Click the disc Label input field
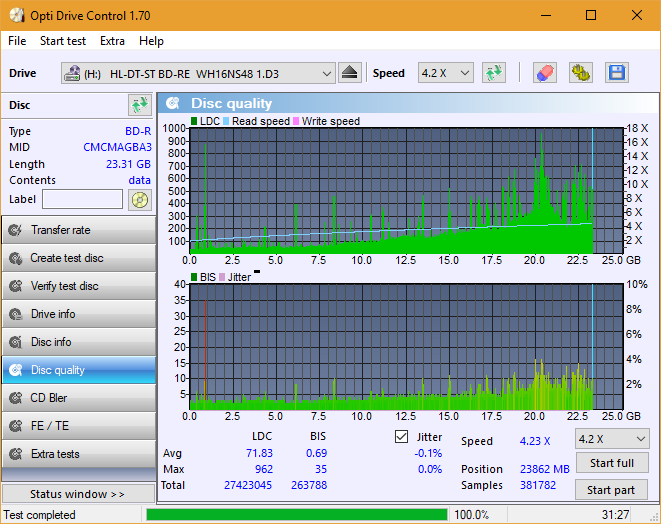The width and height of the screenshot is (661, 524). (x=82, y=199)
